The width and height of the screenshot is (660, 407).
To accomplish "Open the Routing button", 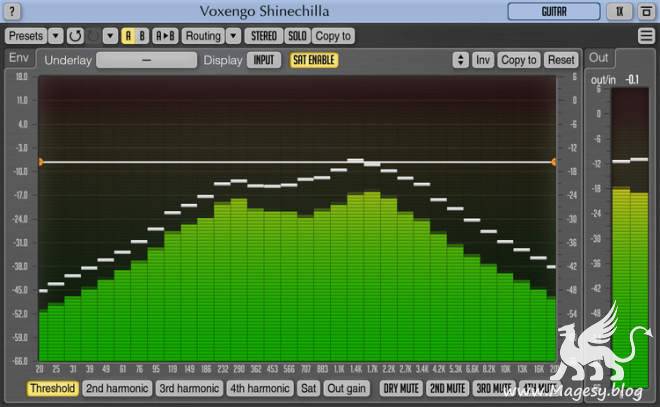I will 203,36.
